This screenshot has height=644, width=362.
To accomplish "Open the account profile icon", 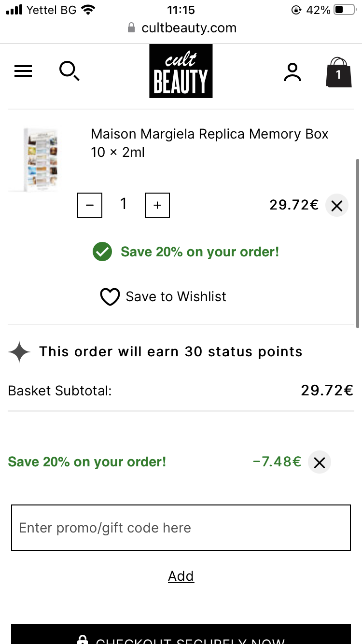I will [292, 72].
